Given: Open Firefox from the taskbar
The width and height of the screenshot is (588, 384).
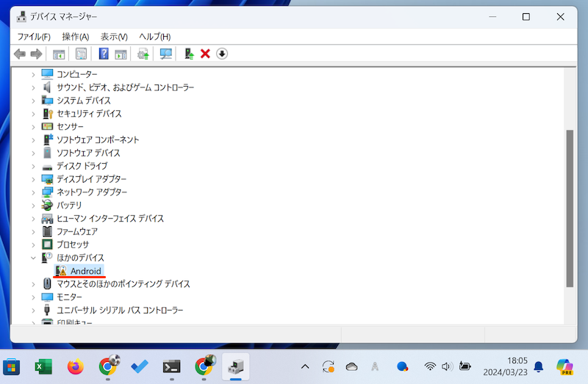Looking at the screenshot, I should (75, 366).
